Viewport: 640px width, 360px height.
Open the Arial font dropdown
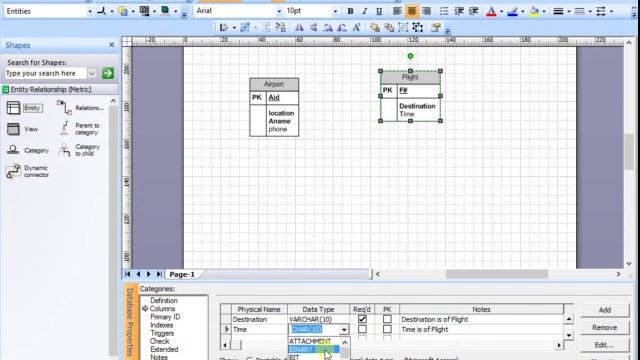tap(279, 11)
